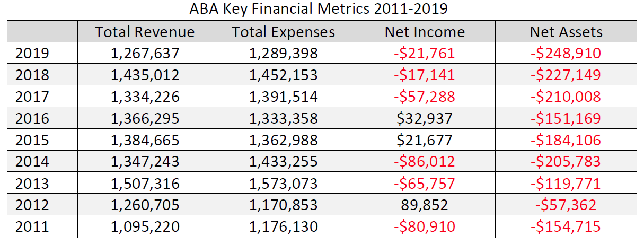The height and width of the screenshot is (244, 644).
Task: Select the 2019 row label
Action: [x=32, y=54]
